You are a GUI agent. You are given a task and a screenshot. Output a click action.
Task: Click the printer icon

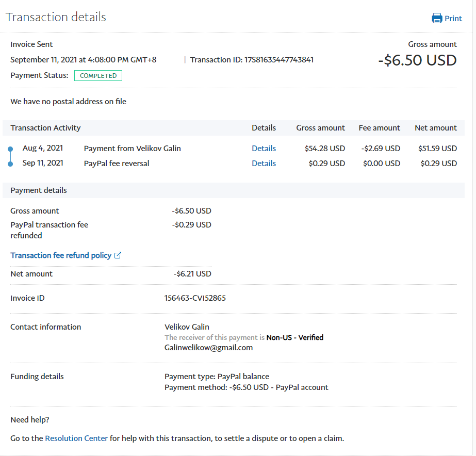(437, 19)
